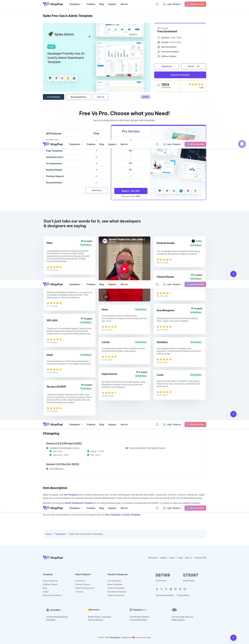Click the Figma icon under Pro Version
This screenshot has height=644, width=249.
(x=188, y=191)
